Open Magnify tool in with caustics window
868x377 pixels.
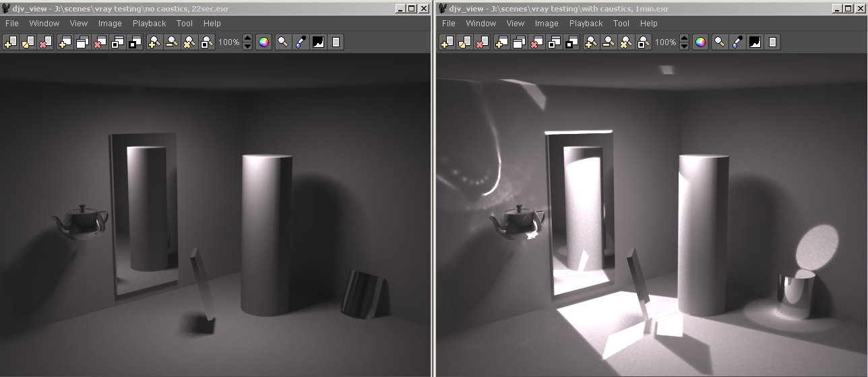[x=720, y=42]
